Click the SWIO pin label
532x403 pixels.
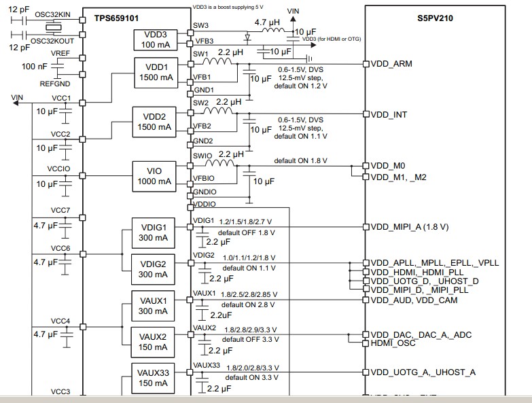click(x=202, y=156)
